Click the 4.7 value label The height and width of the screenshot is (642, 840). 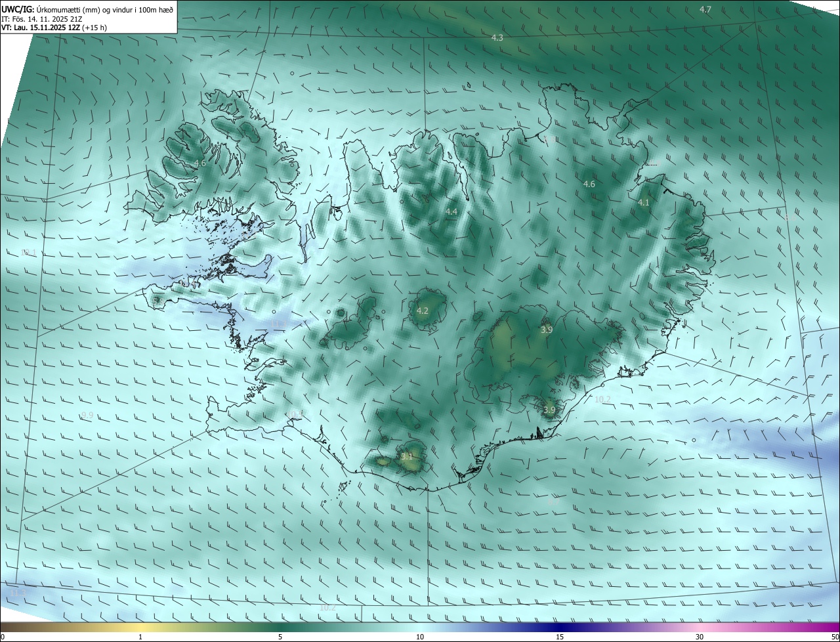point(705,9)
